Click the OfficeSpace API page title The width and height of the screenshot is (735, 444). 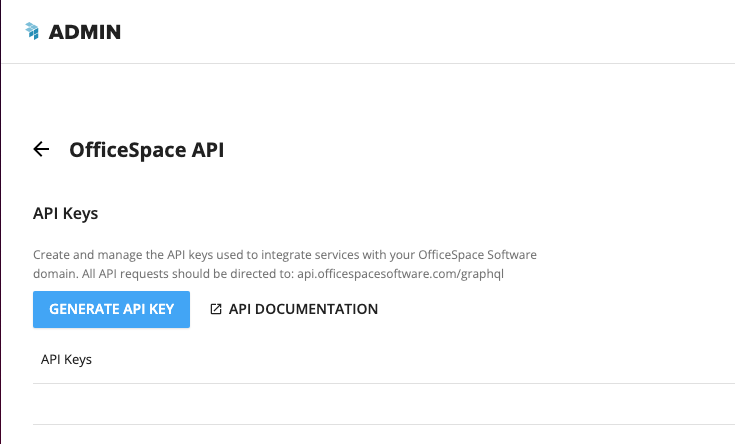(x=147, y=150)
